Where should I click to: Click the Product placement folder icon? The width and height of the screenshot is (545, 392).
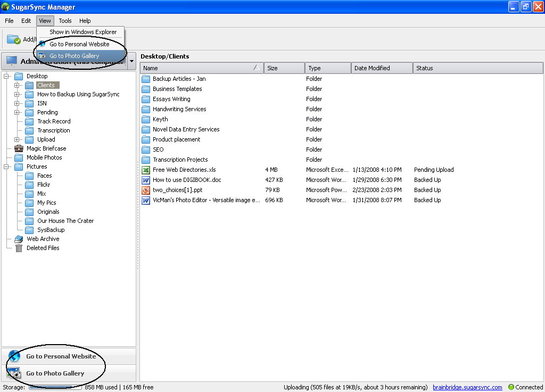click(x=146, y=139)
